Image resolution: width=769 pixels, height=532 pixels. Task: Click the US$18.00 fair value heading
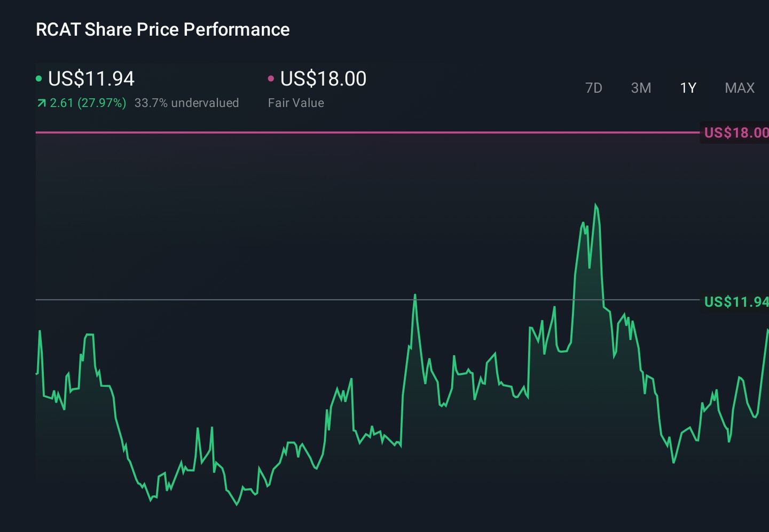click(324, 79)
